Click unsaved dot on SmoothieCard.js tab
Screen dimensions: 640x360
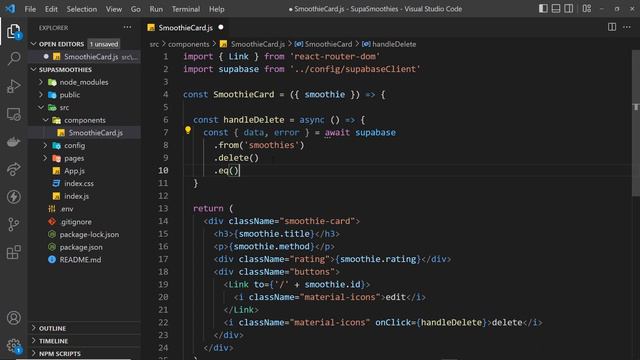tap(221, 27)
